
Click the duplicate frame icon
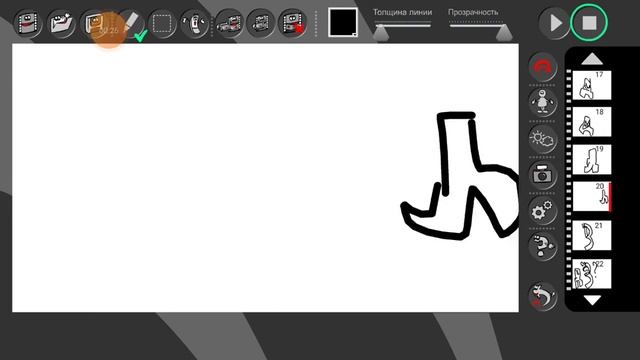point(261,24)
